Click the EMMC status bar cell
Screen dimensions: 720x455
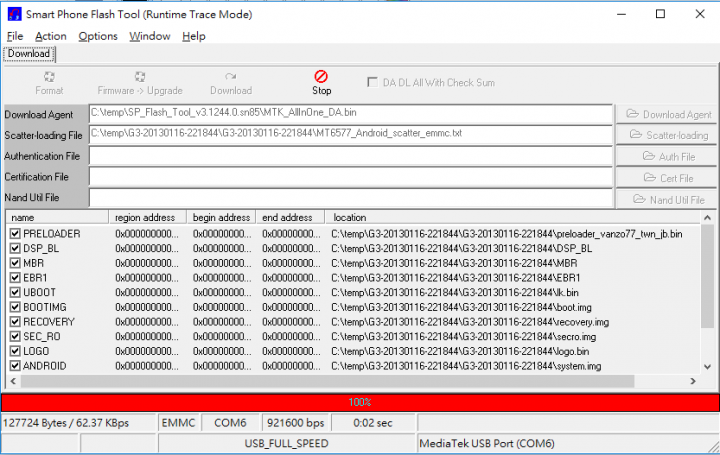tap(179, 423)
